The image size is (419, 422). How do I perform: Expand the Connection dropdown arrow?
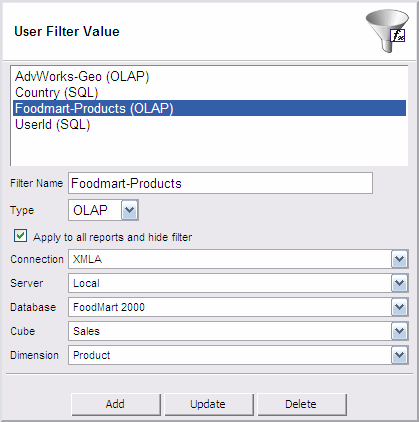coord(399,259)
